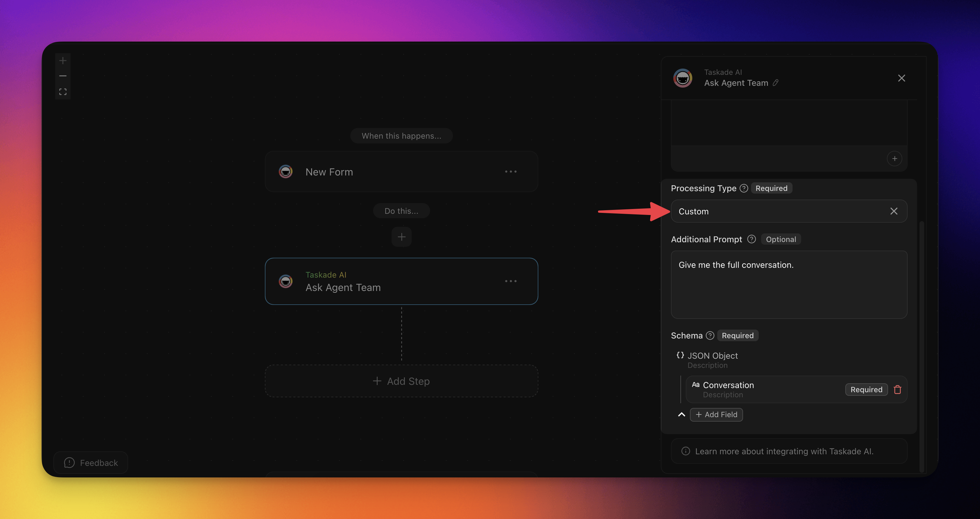Click the Add Field button
This screenshot has height=519, width=980.
click(716, 415)
